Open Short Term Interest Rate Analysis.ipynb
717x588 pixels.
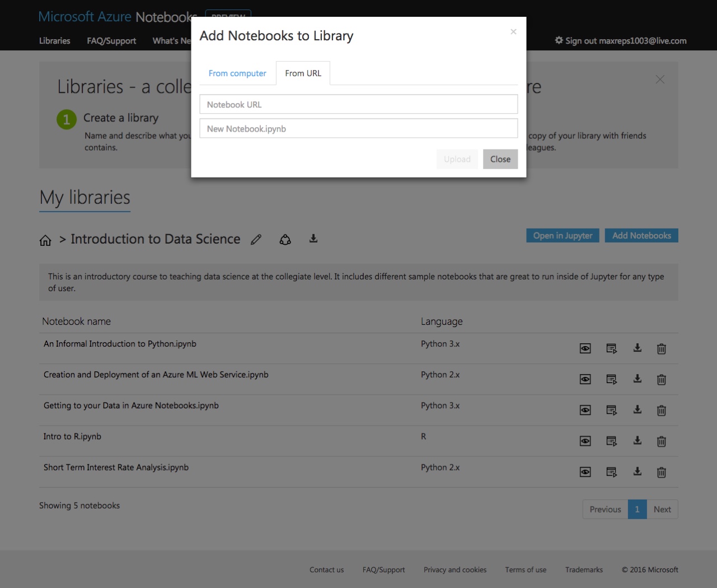pos(116,467)
